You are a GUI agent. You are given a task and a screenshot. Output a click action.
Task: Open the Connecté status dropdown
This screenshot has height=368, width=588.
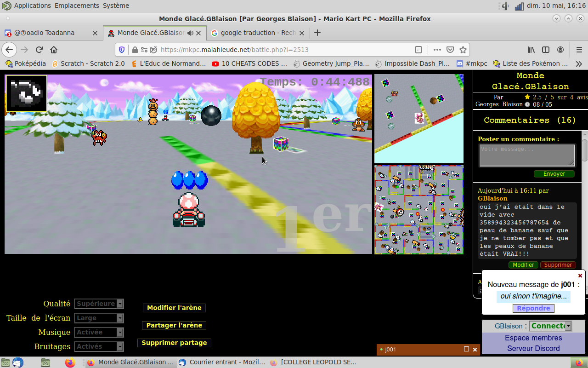tap(550, 326)
